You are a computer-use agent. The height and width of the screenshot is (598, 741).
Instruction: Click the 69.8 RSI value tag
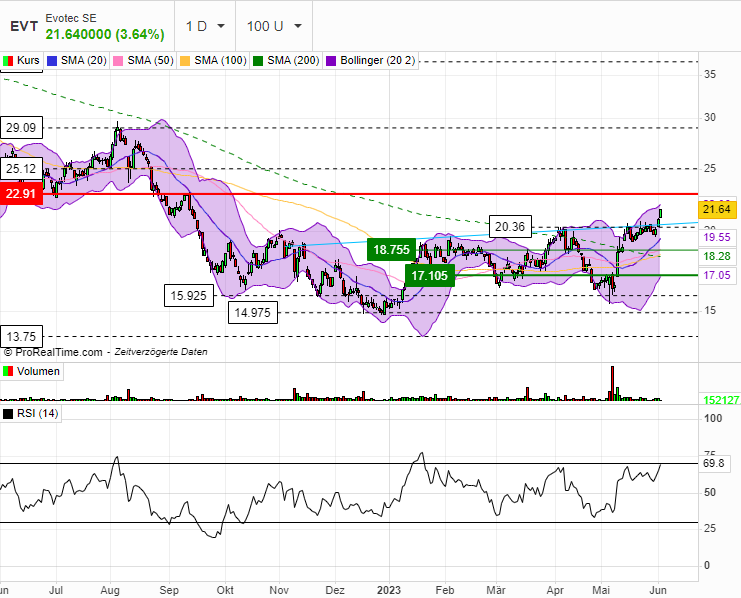[x=714, y=463]
